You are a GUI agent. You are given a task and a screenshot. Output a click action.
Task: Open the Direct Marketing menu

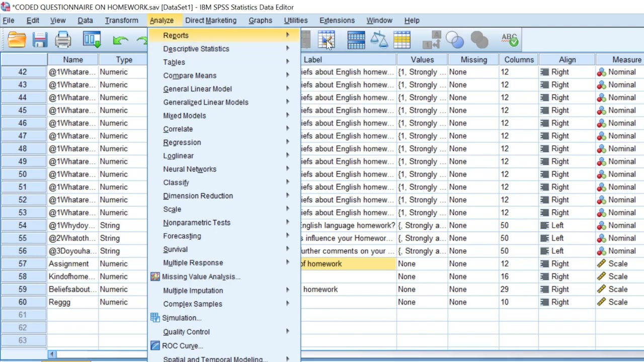(x=211, y=20)
